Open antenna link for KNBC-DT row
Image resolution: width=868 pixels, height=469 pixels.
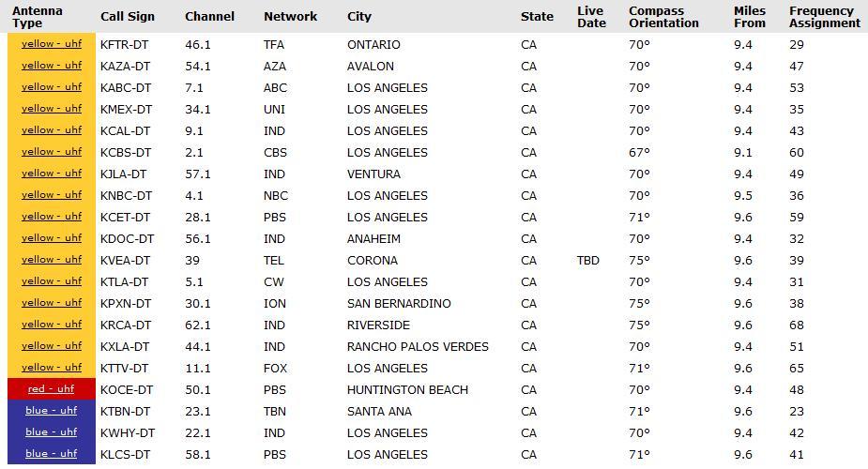tap(52, 195)
